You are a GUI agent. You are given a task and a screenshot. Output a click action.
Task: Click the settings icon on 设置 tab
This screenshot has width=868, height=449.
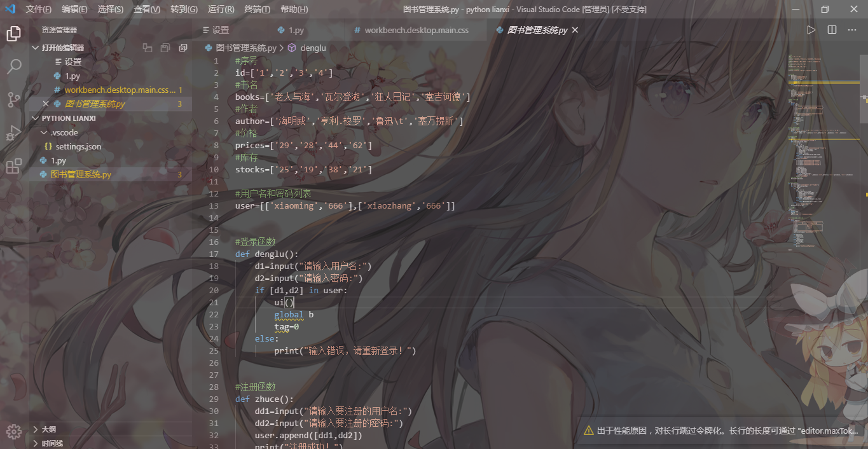pos(205,30)
